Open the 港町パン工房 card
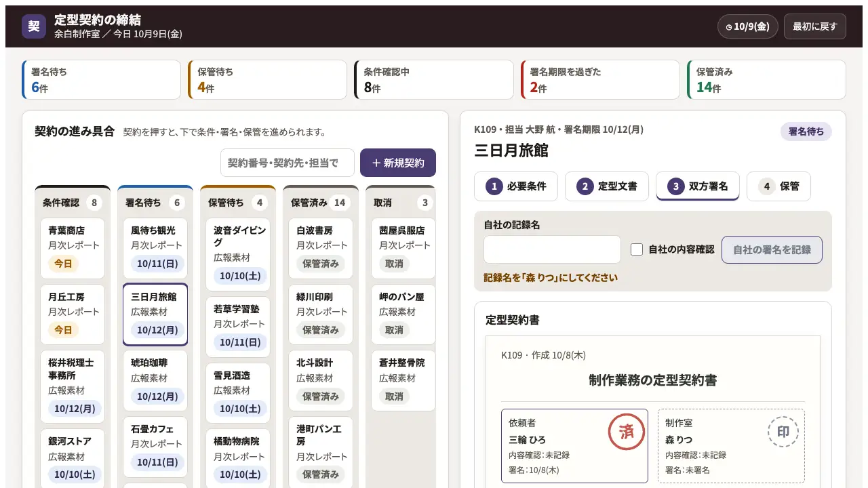This screenshot has height=488, width=868. 321,453
